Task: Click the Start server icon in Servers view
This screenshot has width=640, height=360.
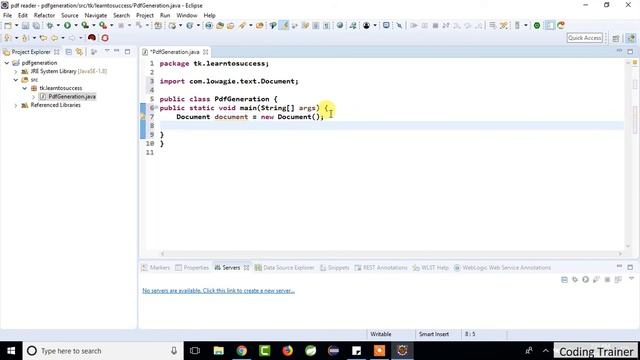Action: (x=586, y=280)
